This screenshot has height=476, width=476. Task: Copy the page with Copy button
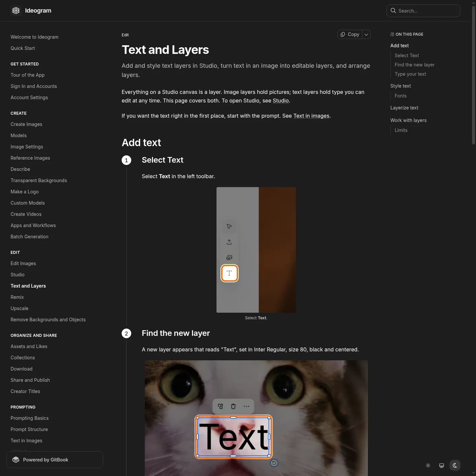[x=350, y=34]
